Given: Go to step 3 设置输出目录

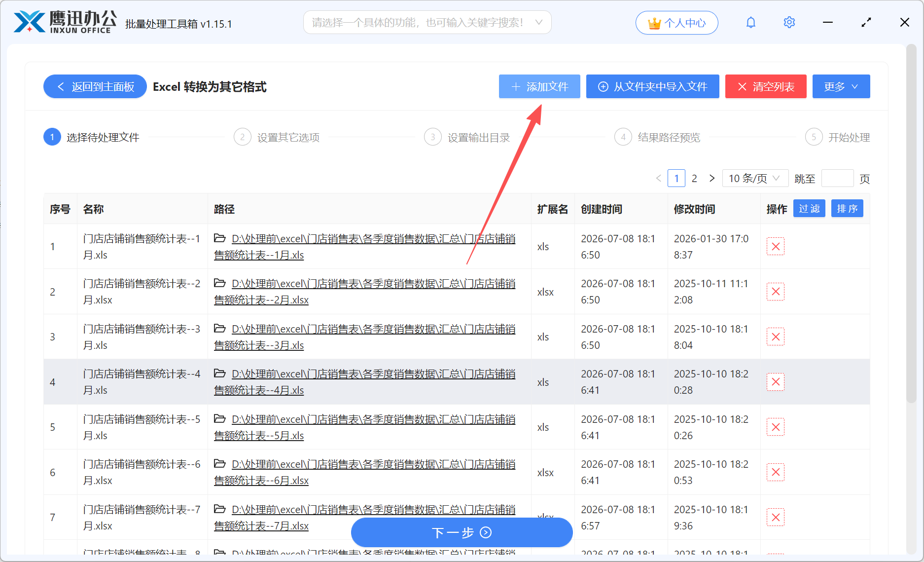Looking at the screenshot, I should pos(467,137).
